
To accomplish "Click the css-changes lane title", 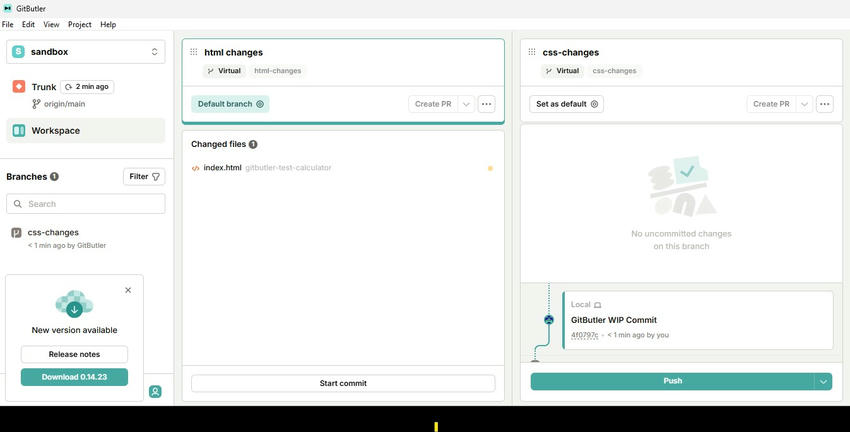I will pos(571,53).
